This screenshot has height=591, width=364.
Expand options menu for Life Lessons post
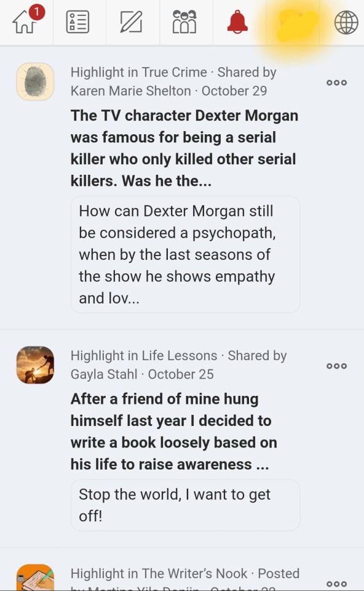(x=336, y=366)
